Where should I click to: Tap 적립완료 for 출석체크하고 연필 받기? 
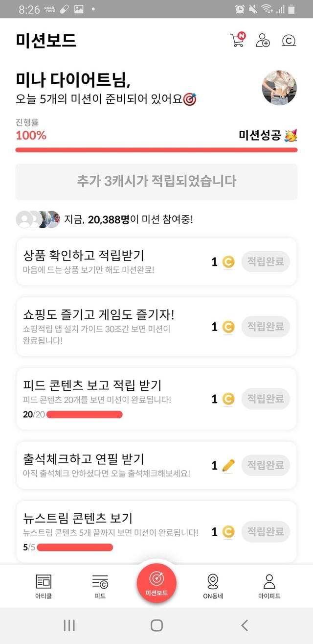click(266, 465)
